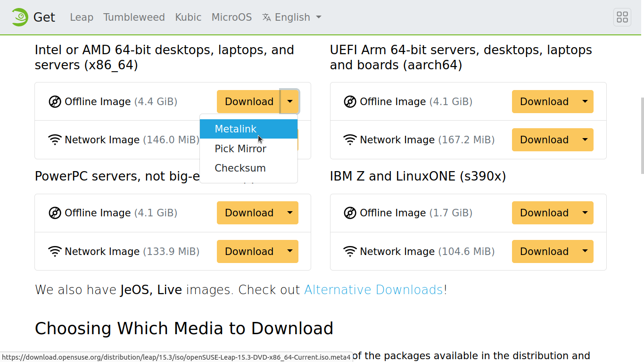The height and width of the screenshot is (362, 644).
Task: Go to the Tumbleweed page
Action: pos(134,17)
